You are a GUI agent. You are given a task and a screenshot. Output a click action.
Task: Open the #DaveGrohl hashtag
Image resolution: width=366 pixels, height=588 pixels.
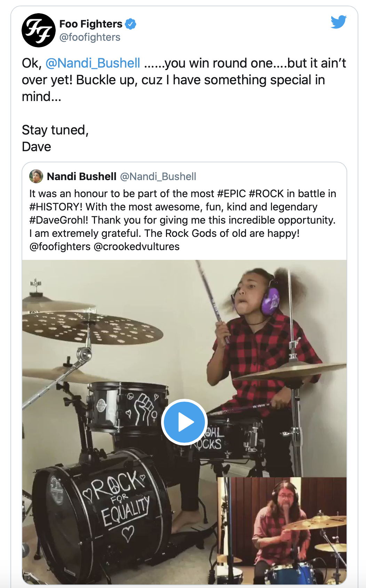point(58,220)
